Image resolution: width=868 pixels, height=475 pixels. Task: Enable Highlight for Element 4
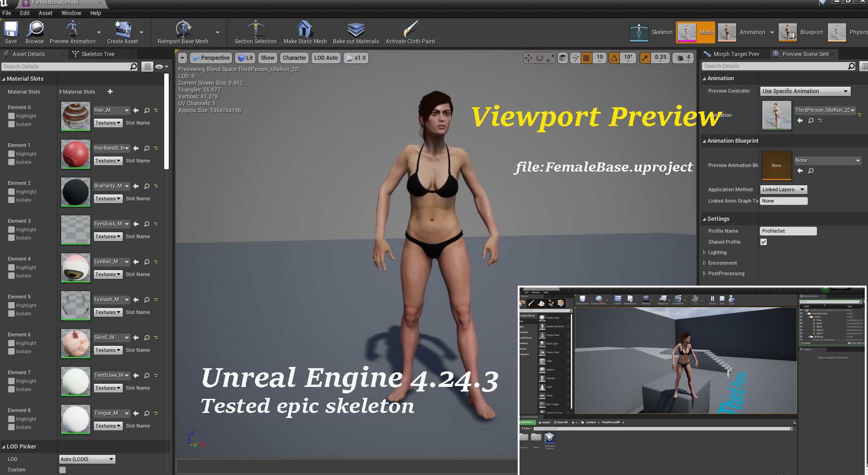click(x=11, y=267)
